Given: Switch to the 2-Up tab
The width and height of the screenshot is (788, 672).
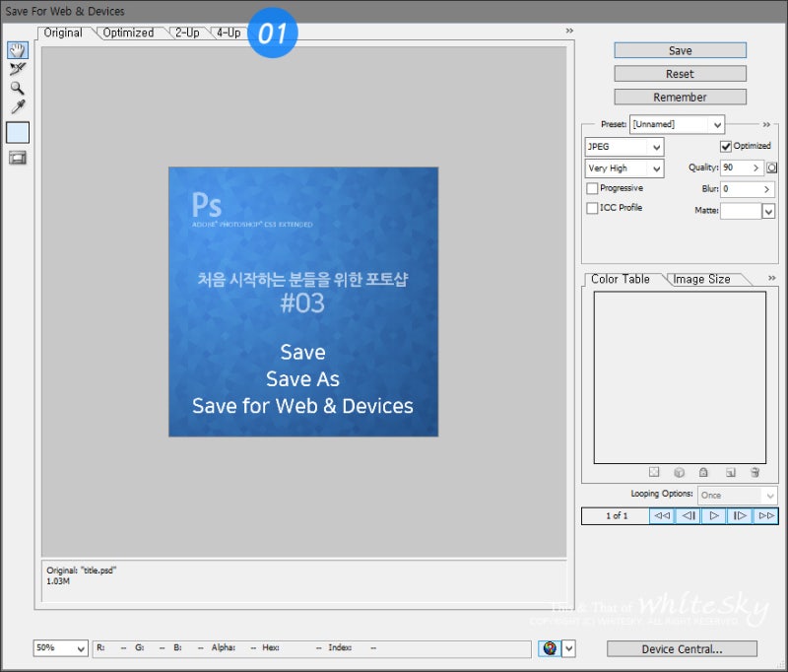Looking at the screenshot, I should (187, 33).
